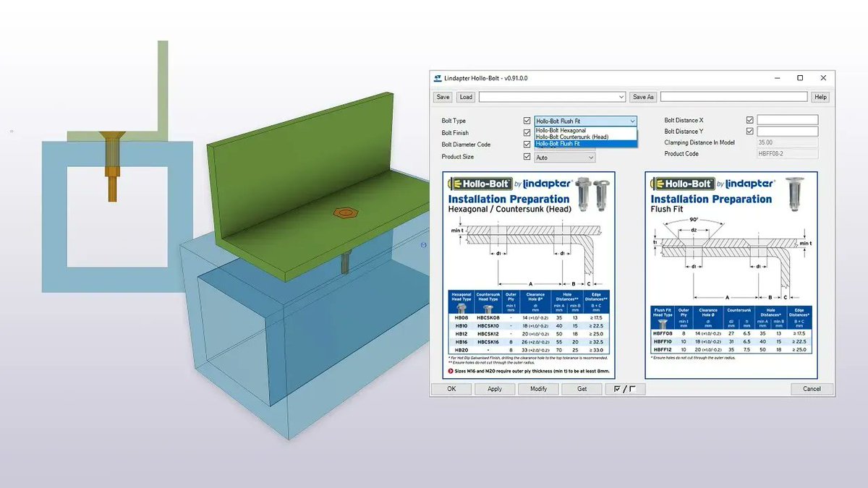The width and height of the screenshot is (868, 488).
Task: Toggle the Bolt Type checkbox
Action: [x=527, y=121]
